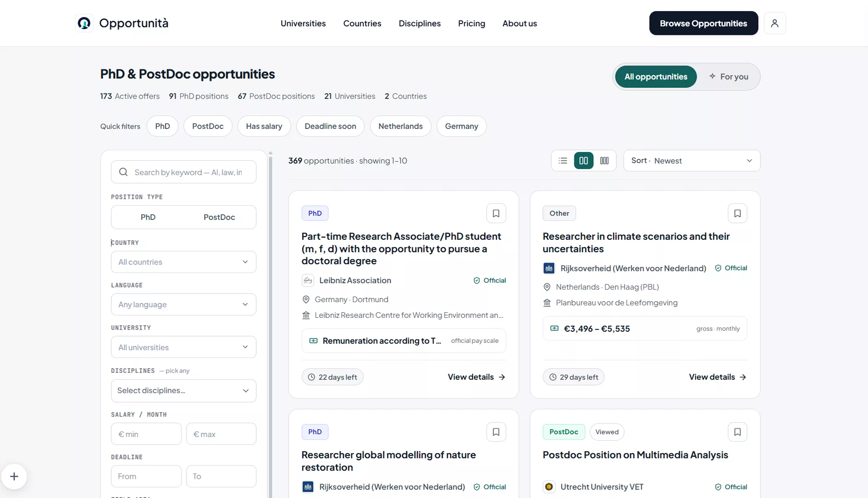Image resolution: width=868 pixels, height=498 pixels.
Task: Open Disciplines in top navigation
Action: tap(420, 23)
